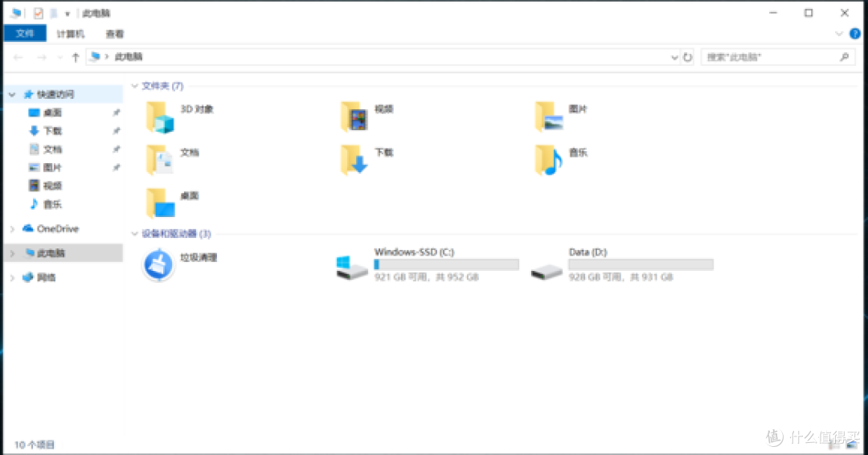Expand the OneDrive tree node

point(12,228)
